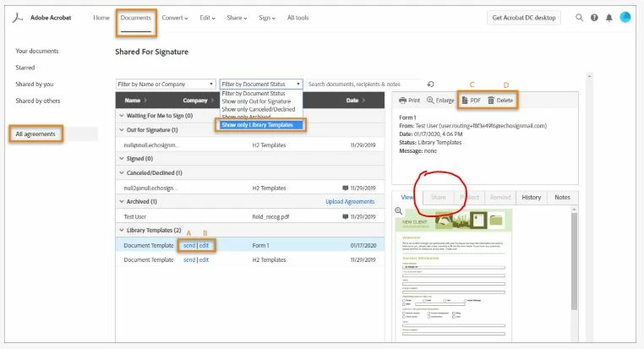Click the preview pane vertical scrollbar

click(x=574, y=261)
